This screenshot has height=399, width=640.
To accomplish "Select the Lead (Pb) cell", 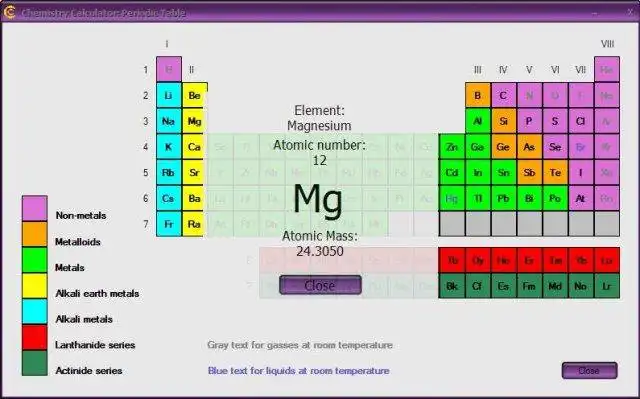I will tap(504, 198).
